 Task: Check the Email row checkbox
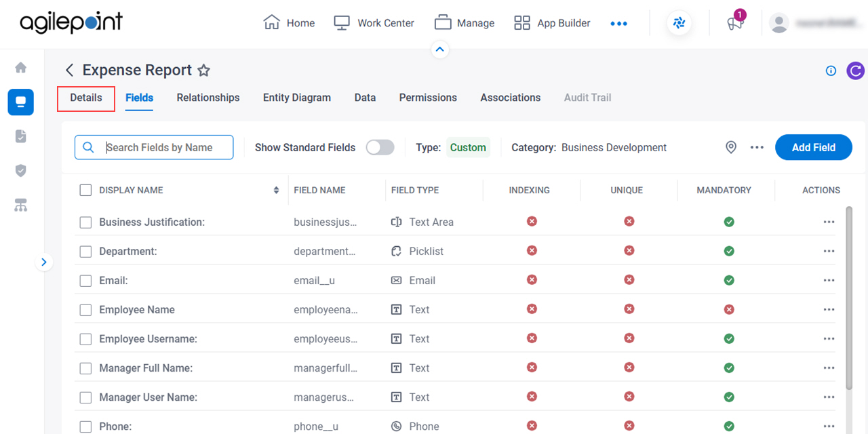[x=85, y=280]
